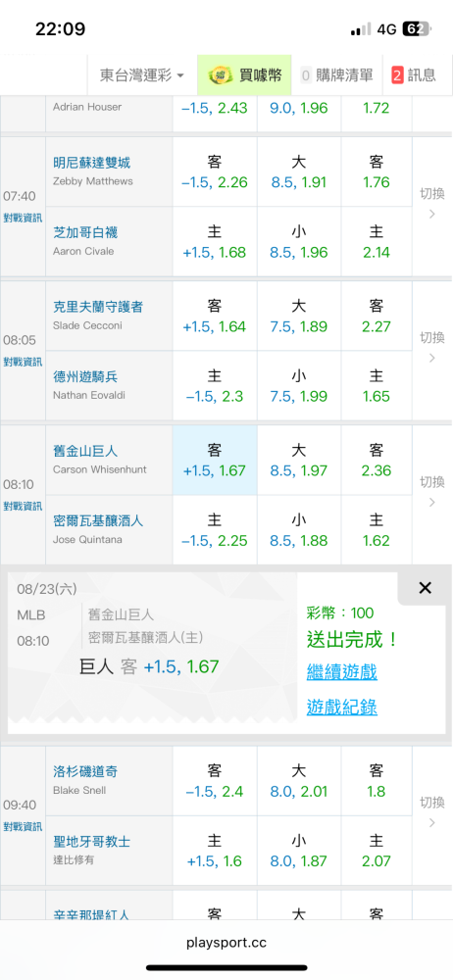Pick White Sox 主 2.14 moneyline
The width and height of the screenshot is (453, 980).
click(x=377, y=242)
